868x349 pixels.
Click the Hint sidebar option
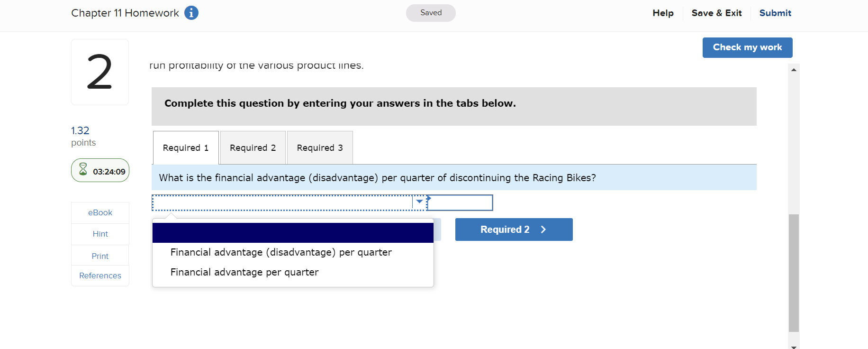point(99,234)
